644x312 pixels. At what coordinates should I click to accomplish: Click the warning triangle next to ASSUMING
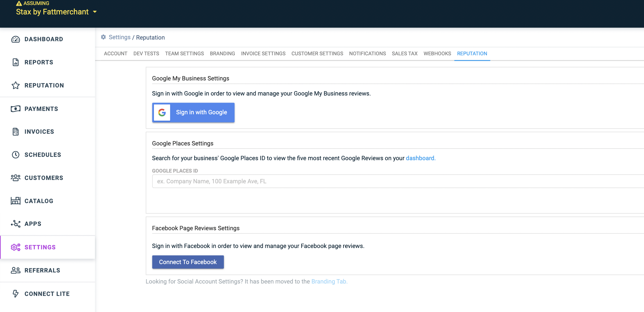19,3
